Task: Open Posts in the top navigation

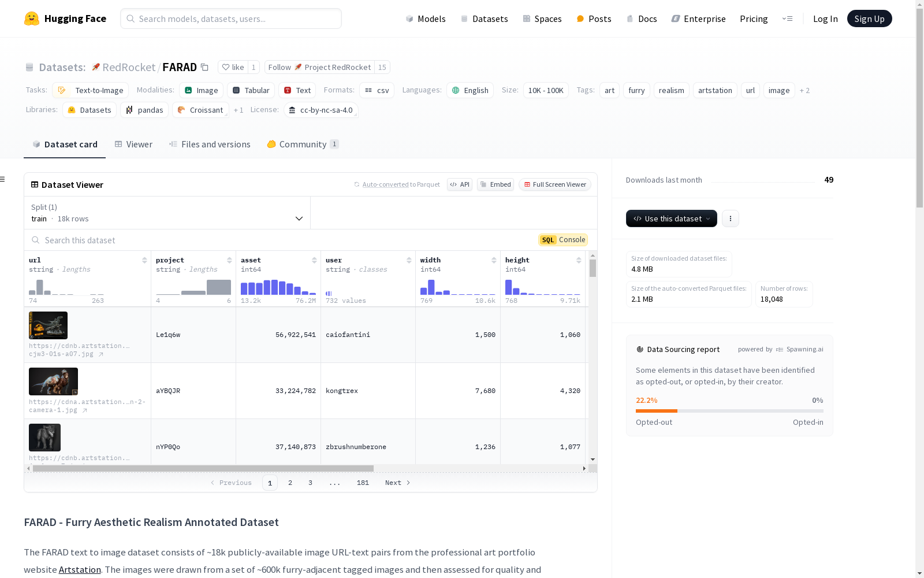Action: pyautogui.click(x=594, y=18)
